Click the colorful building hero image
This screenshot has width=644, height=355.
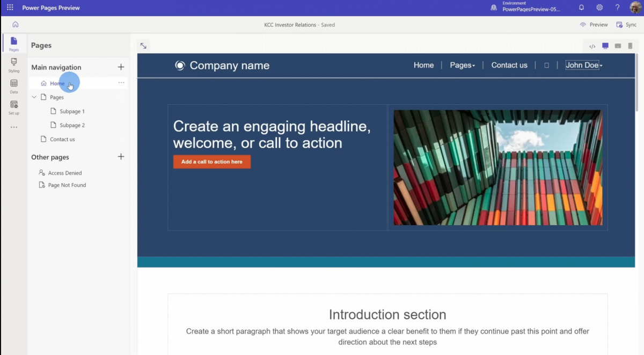click(x=497, y=168)
